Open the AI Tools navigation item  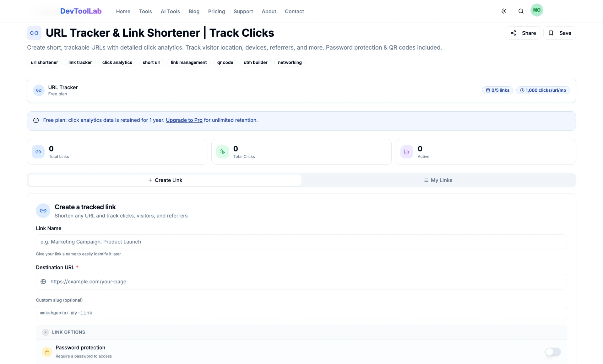(170, 11)
